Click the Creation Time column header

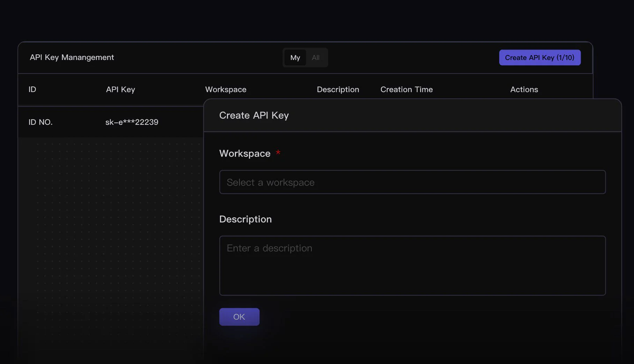coord(406,89)
